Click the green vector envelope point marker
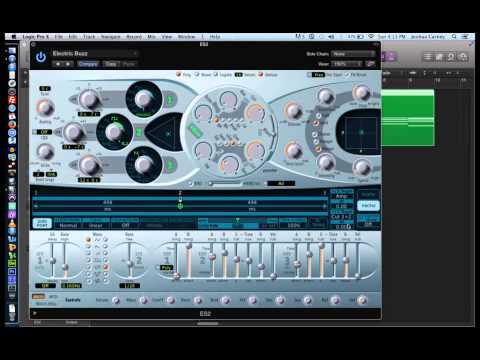The height and width of the screenshot is (360, 480). pos(180,206)
